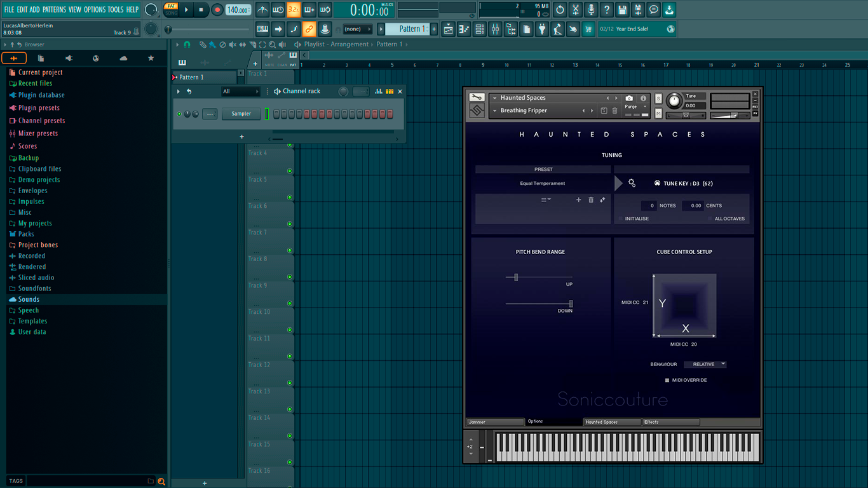Open the Haunted Spaces instrument dropdown arrow
This screenshot has height=488, width=868.
click(x=494, y=98)
